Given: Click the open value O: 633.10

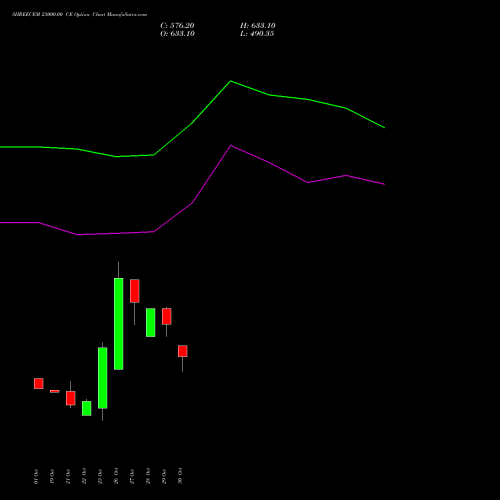Looking at the screenshot, I should (177, 34).
